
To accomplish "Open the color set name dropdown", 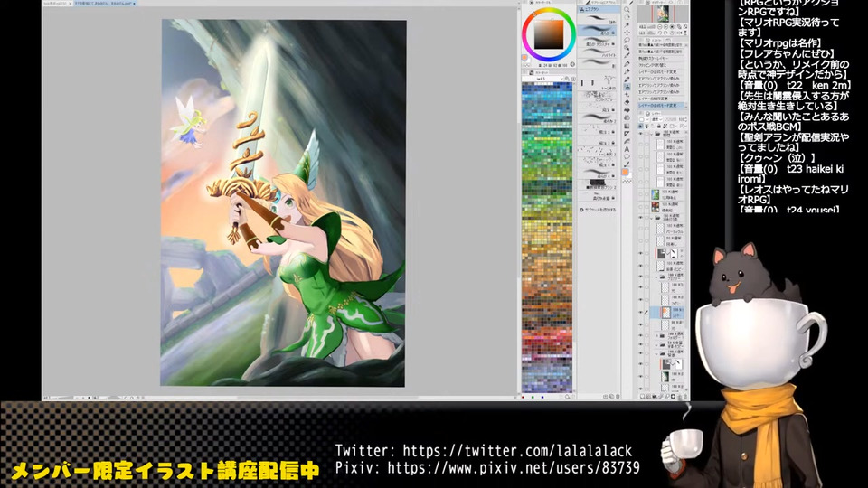I will point(542,79).
